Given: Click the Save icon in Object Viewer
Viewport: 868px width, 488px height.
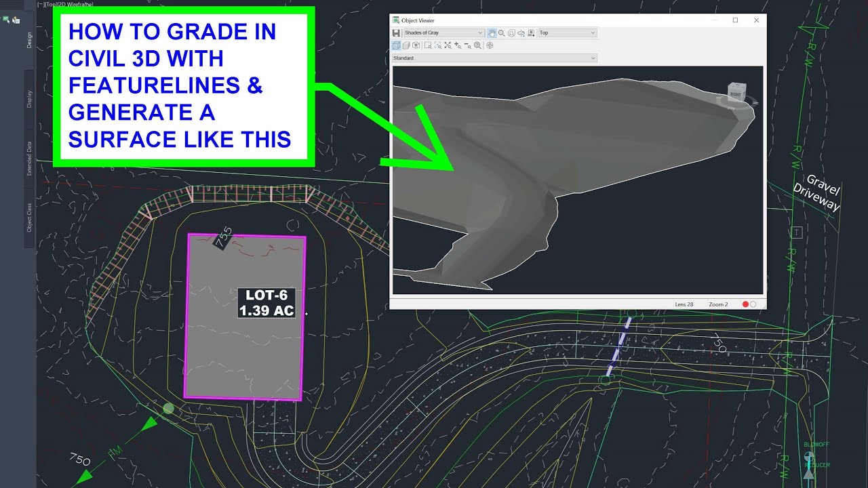Looking at the screenshot, I should [396, 33].
